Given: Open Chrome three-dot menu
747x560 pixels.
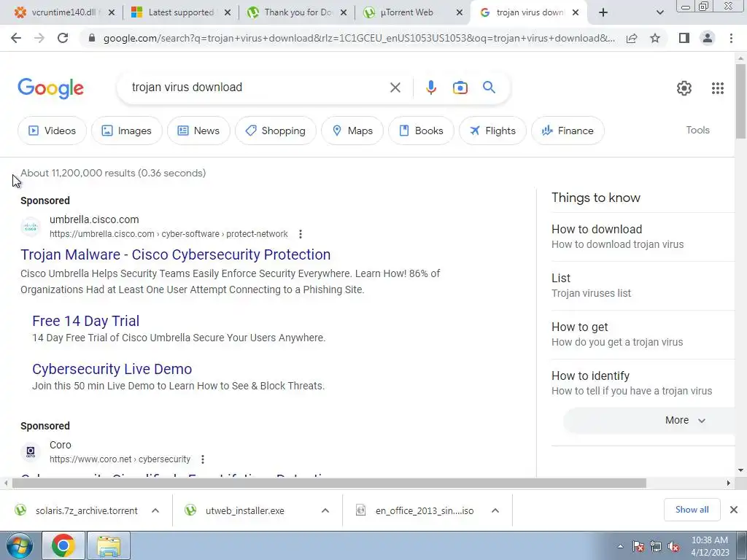Looking at the screenshot, I should 731,38.
